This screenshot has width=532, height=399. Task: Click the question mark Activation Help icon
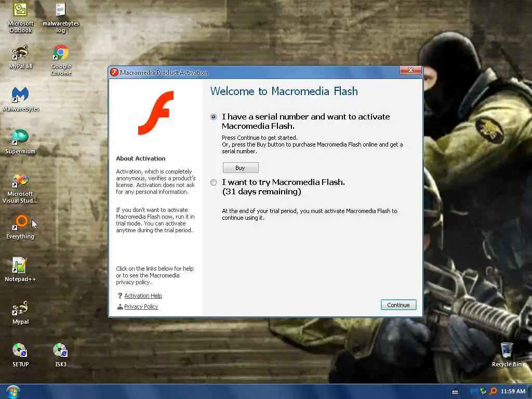120,296
